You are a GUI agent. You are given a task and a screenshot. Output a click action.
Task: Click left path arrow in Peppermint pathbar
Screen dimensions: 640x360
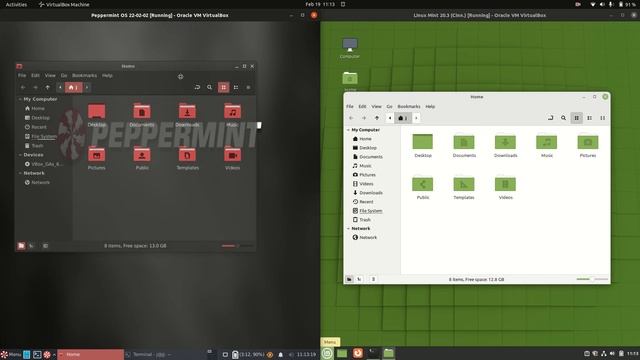pos(60,87)
